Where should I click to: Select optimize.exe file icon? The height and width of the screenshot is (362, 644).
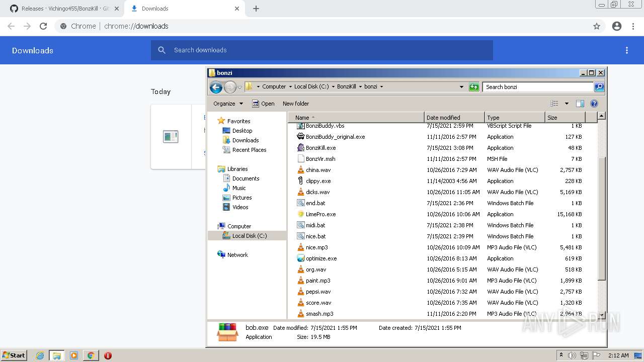301,258
